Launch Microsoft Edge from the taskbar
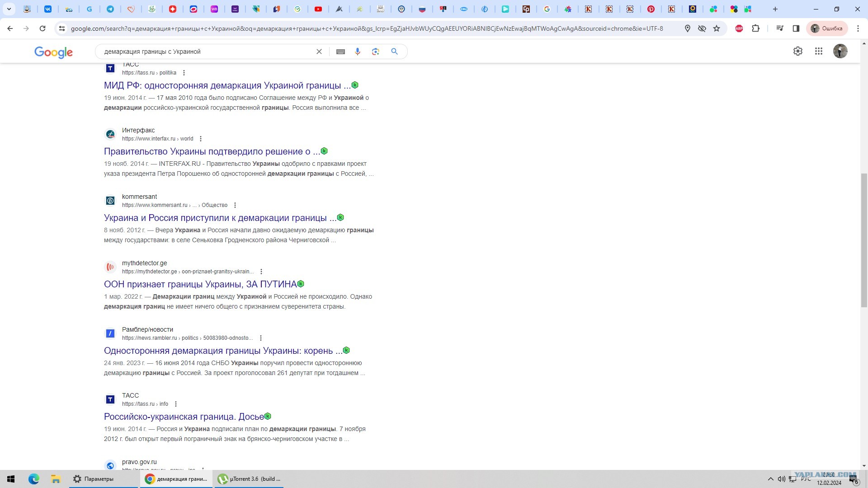868x488 pixels. pyautogui.click(x=34, y=479)
